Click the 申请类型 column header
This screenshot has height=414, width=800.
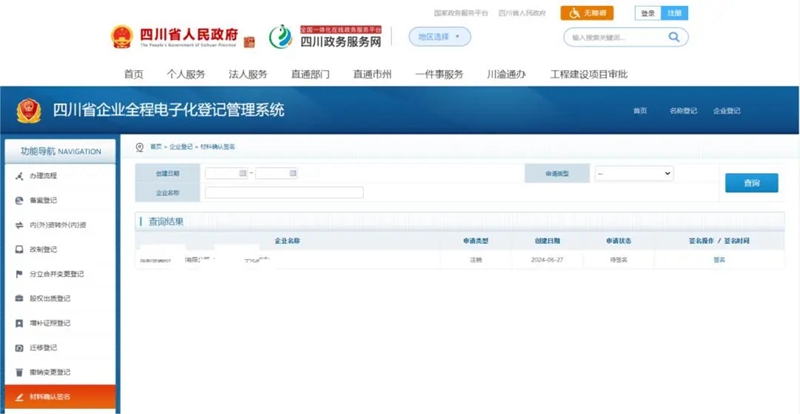pos(476,241)
